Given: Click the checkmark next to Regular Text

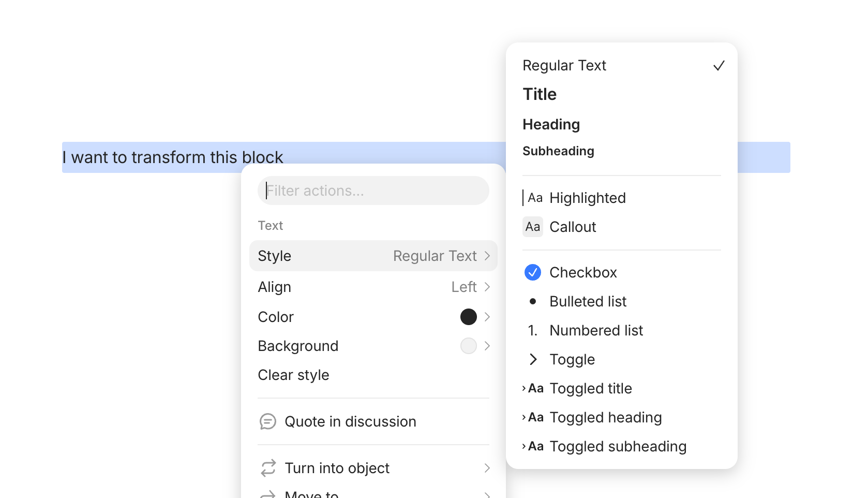Looking at the screenshot, I should click(719, 66).
